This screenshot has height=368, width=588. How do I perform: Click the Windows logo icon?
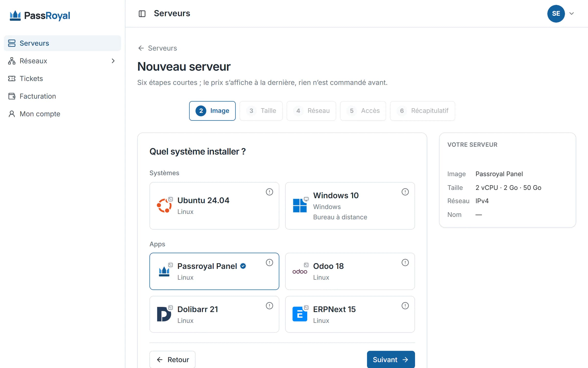(x=300, y=206)
